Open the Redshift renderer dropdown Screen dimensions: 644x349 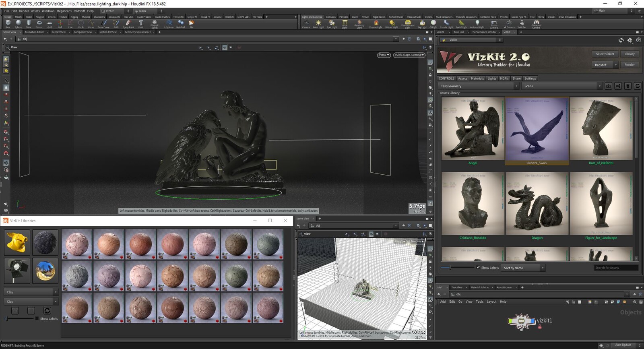(x=605, y=65)
